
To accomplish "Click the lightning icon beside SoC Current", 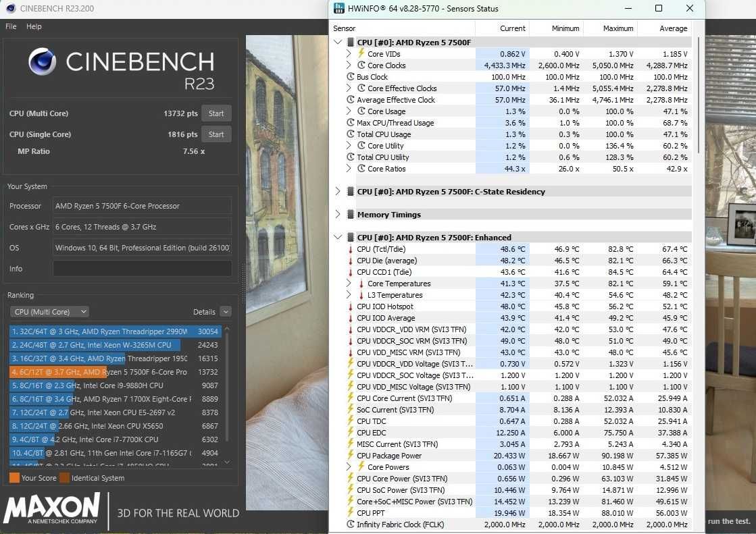I will (x=351, y=410).
